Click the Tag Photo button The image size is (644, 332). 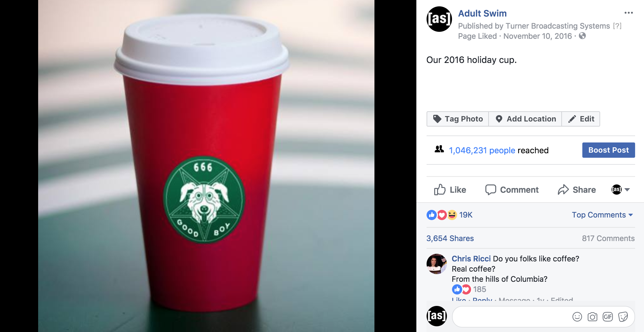[458, 119]
